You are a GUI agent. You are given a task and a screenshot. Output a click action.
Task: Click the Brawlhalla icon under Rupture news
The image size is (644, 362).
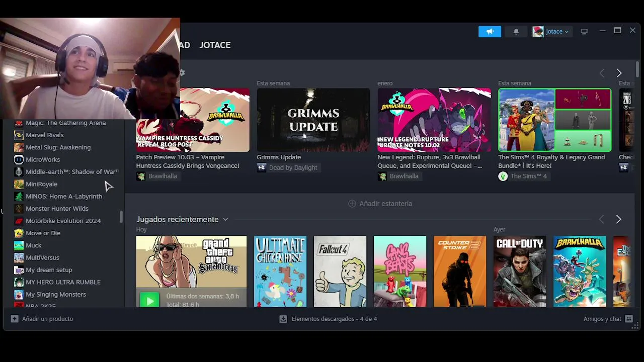[x=382, y=176]
